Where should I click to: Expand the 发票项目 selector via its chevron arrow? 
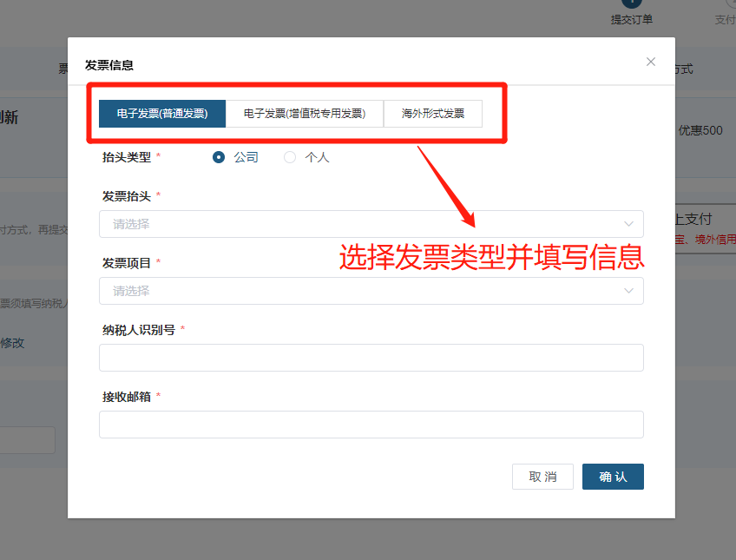click(x=628, y=291)
